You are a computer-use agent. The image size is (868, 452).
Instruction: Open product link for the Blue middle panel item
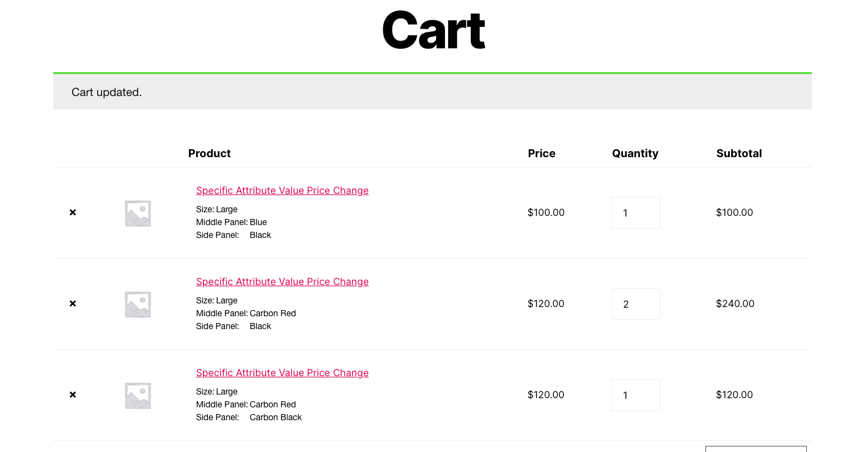[x=282, y=191]
